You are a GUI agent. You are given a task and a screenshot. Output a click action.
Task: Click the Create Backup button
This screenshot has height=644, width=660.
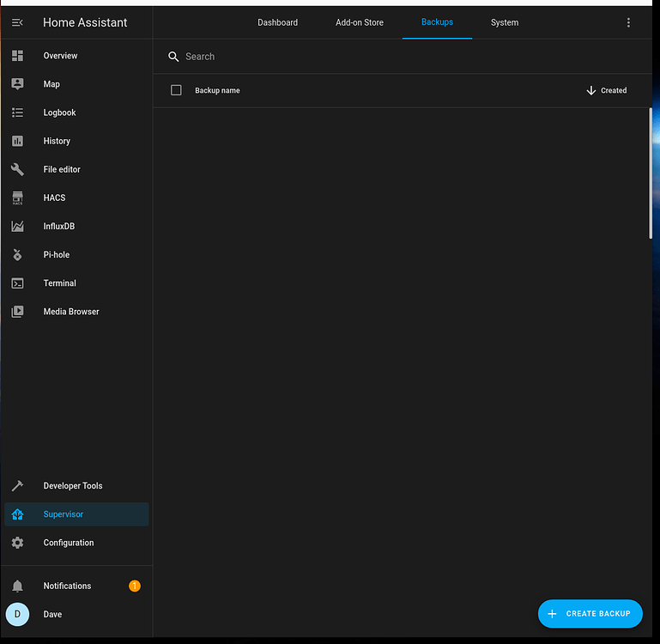click(590, 614)
